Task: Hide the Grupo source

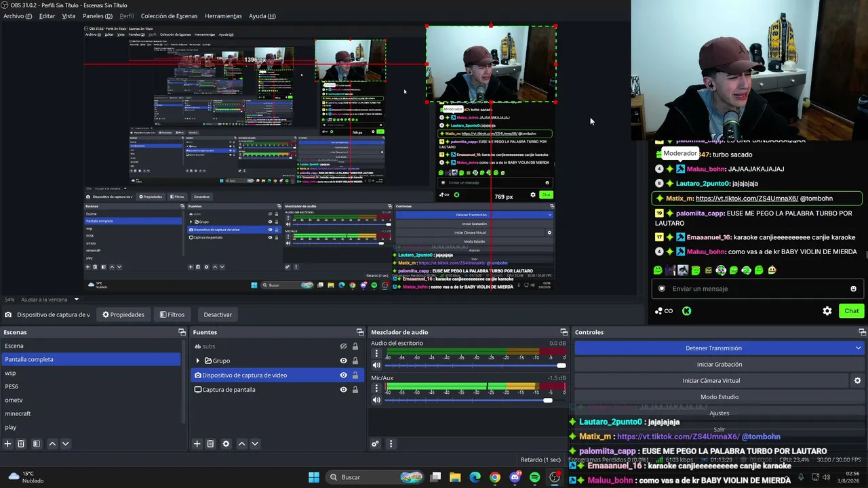Action: coord(344,361)
